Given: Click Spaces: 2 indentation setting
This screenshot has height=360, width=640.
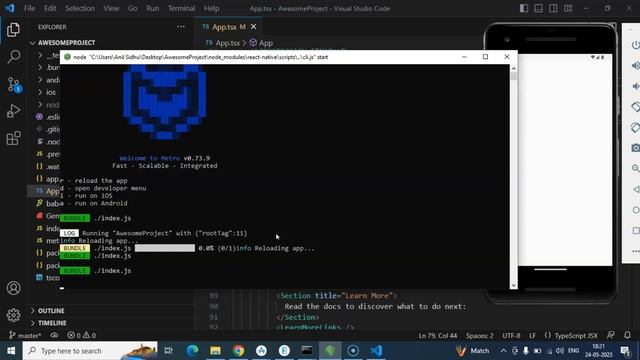Looking at the screenshot, I should pyautogui.click(x=480, y=336).
